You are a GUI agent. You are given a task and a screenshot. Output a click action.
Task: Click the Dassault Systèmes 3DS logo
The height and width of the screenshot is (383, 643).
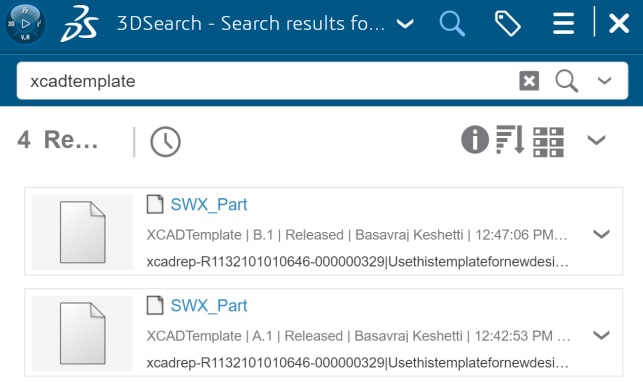pyautogui.click(x=80, y=24)
